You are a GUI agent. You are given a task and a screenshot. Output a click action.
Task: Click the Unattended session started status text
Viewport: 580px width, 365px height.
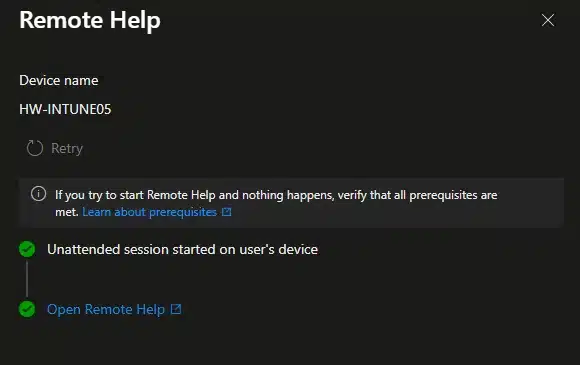(x=182, y=250)
